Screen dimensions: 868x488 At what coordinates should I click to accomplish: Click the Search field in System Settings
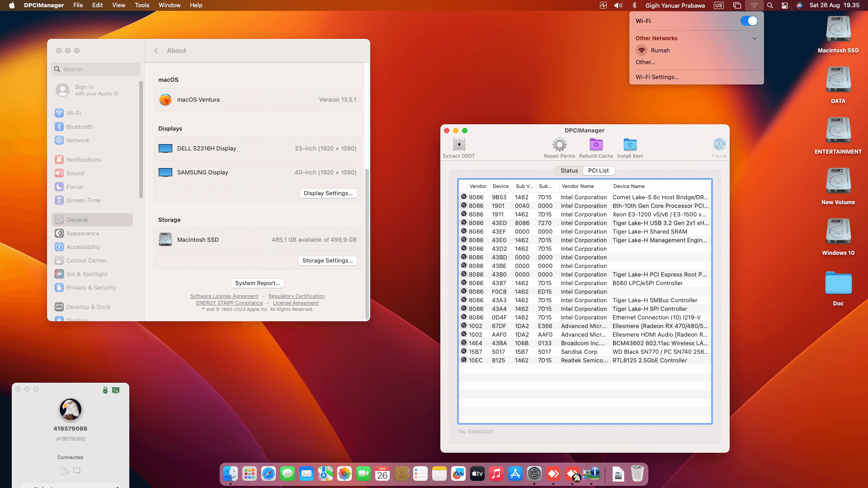(96, 69)
